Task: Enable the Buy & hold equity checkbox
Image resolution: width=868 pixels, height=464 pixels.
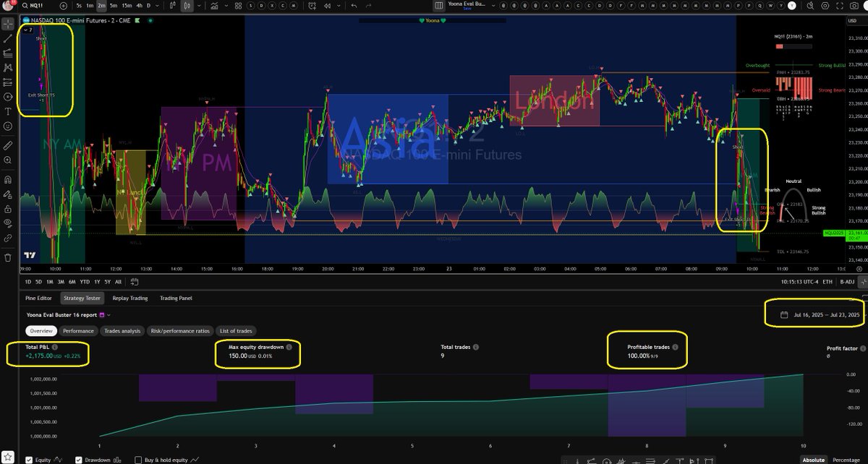Action: [x=138, y=460]
